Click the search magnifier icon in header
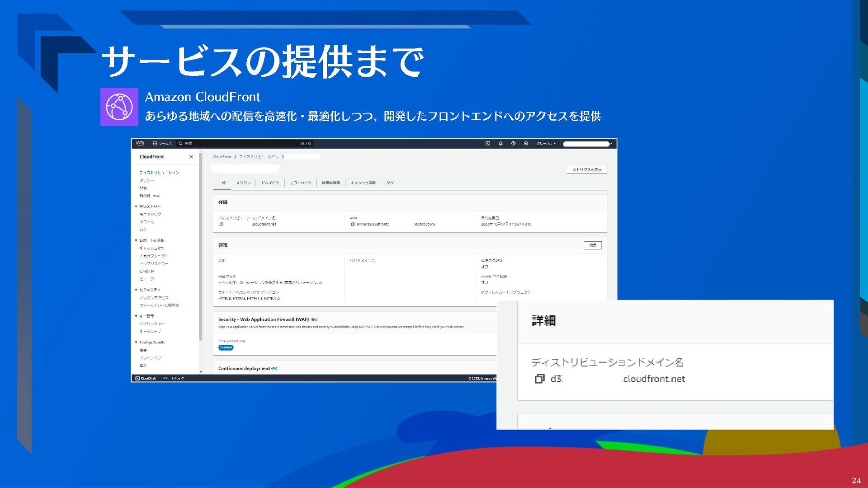Screen dimensions: 868x488 coord(180,143)
